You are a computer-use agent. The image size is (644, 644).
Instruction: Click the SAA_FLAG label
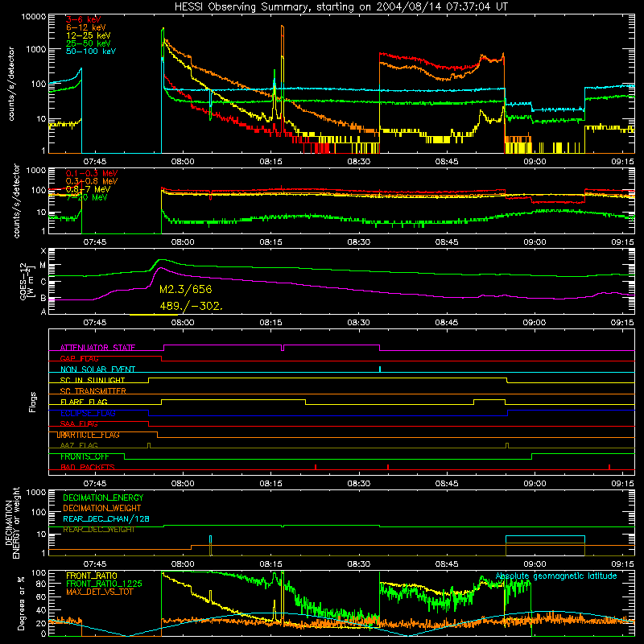(x=79, y=424)
